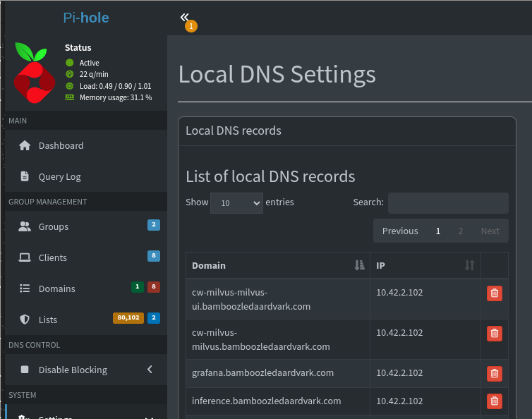This screenshot has height=419, width=532.
Task: Open the Show entries count dropdown
Action: tap(236, 202)
